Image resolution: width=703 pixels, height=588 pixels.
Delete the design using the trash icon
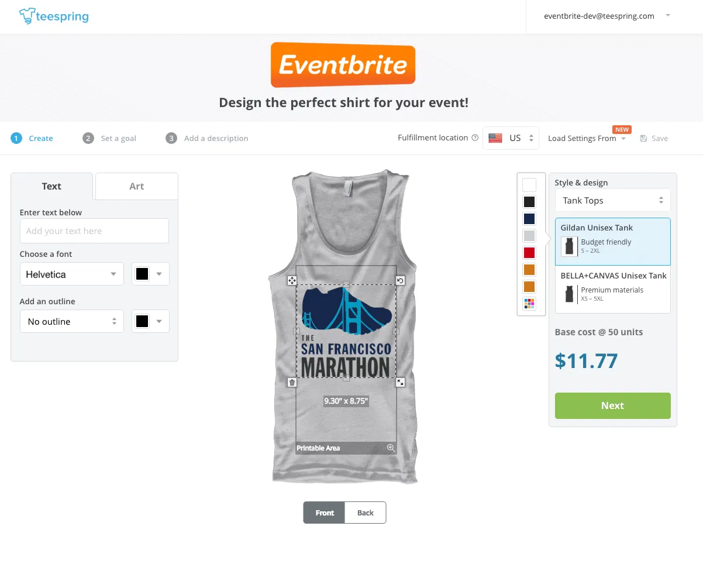point(292,382)
